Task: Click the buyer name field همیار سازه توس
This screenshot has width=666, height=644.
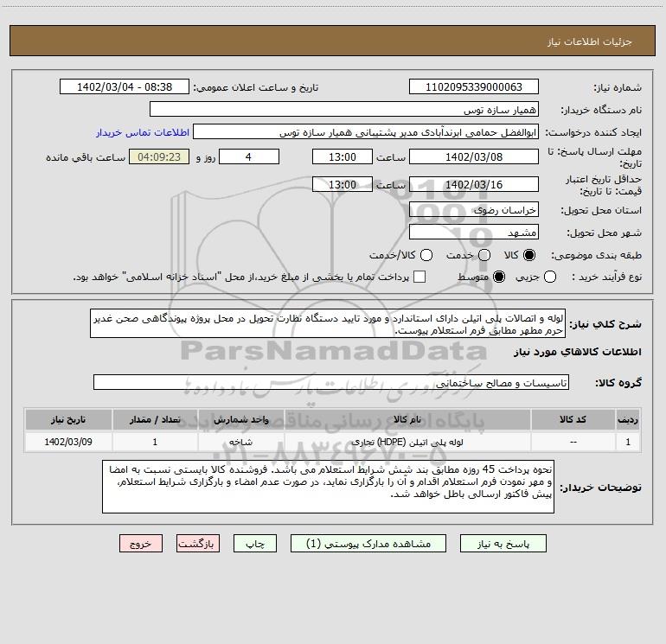Action: tap(344, 110)
